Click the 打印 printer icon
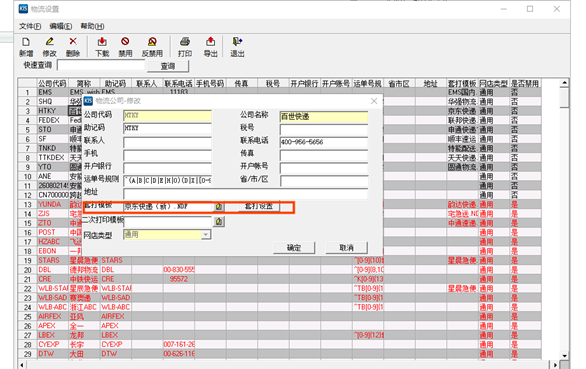The width and height of the screenshot is (586, 369). (185, 42)
